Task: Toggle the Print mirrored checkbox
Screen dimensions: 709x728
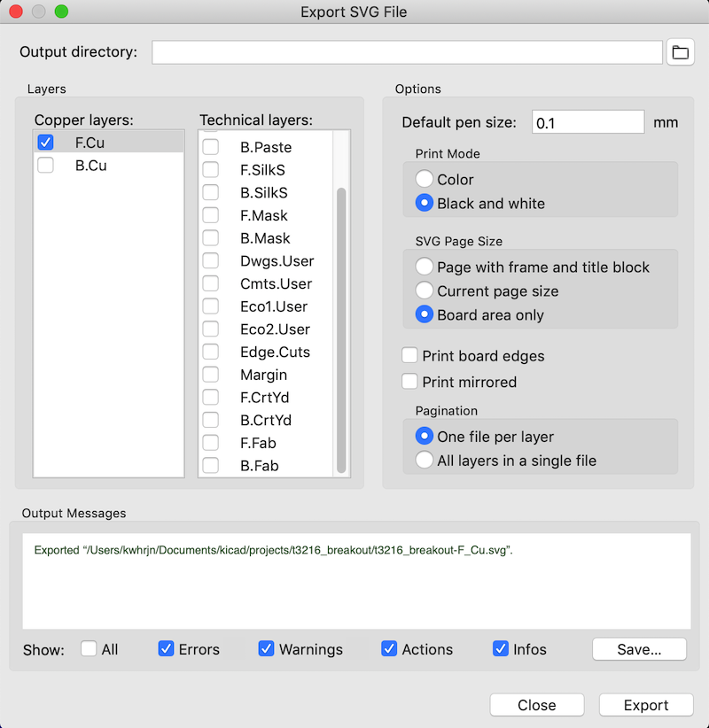Action: coord(409,382)
